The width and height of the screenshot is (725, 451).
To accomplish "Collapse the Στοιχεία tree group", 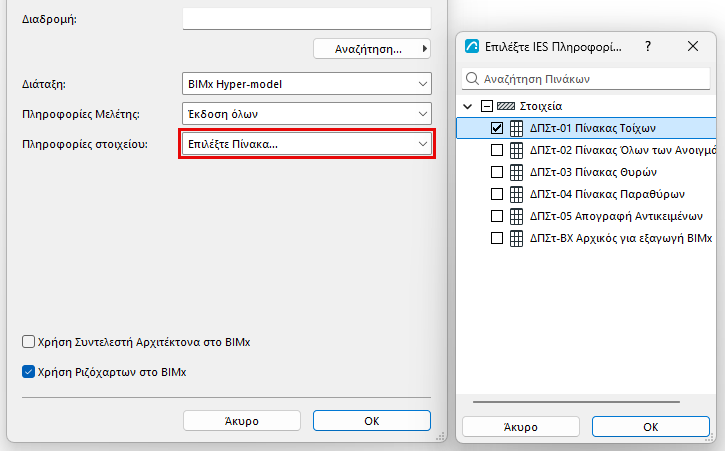I will [x=467, y=106].
